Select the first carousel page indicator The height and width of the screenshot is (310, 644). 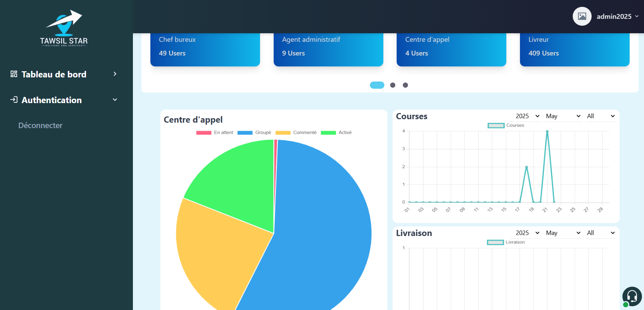[x=377, y=85]
